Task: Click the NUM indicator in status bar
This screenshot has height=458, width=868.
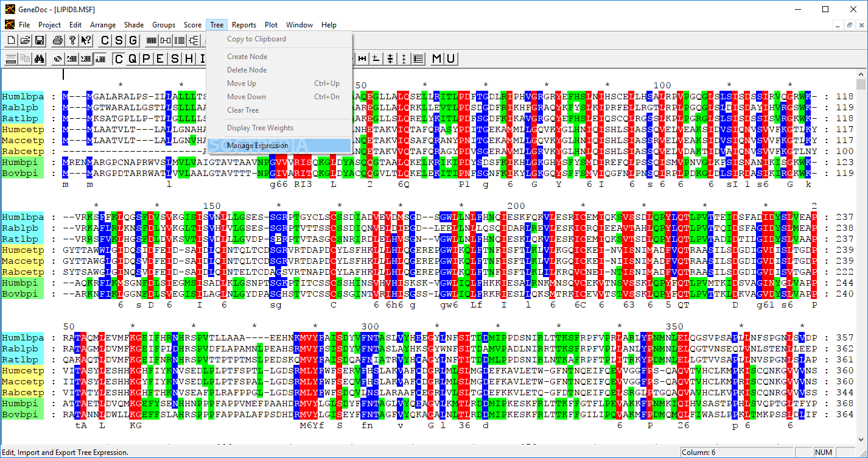Action: click(824, 453)
